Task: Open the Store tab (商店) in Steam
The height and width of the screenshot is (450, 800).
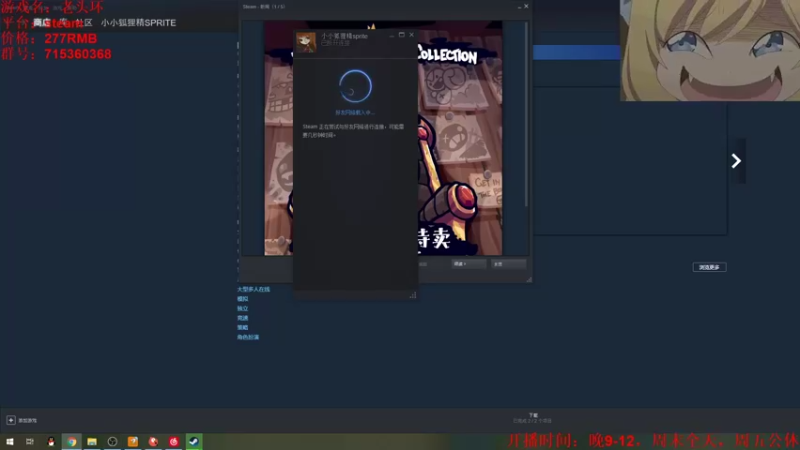Action: pos(42,22)
